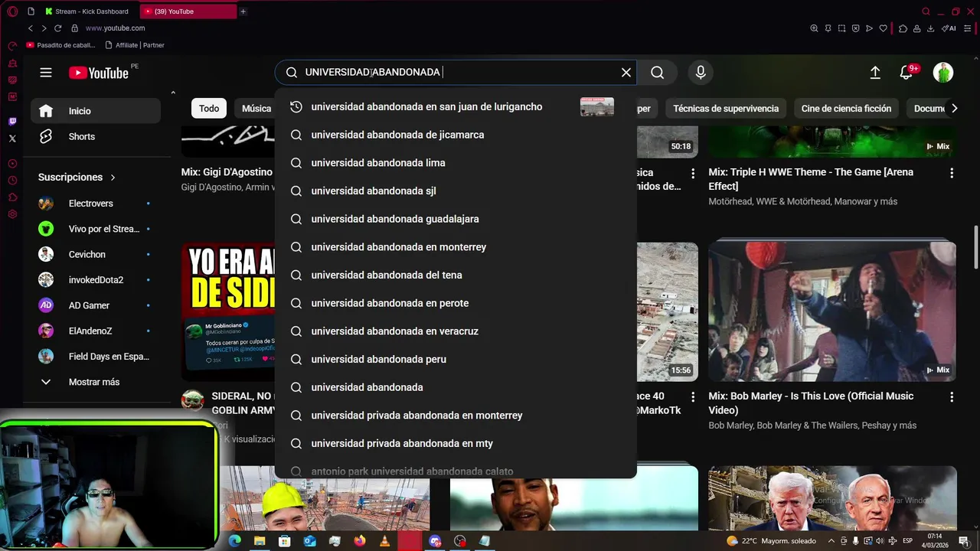
Task: Expand Mostrar más in subscriptions
Action: click(96, 382)
